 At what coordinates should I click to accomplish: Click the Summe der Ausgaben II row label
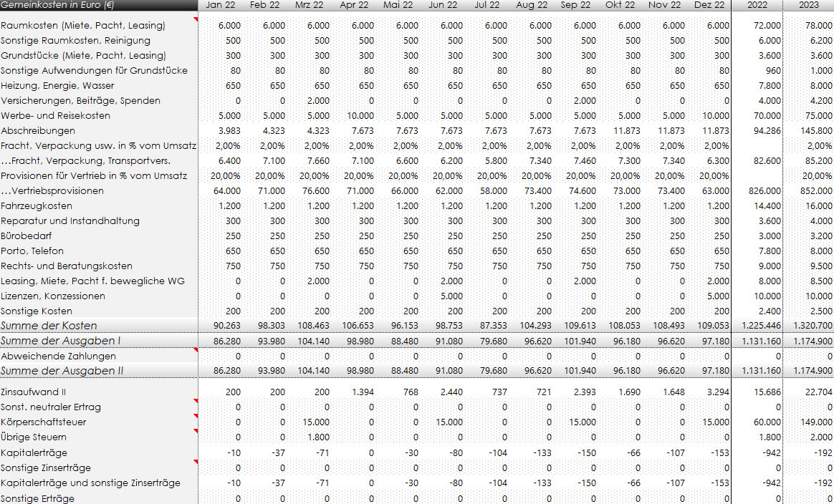[x=62, y=371]
